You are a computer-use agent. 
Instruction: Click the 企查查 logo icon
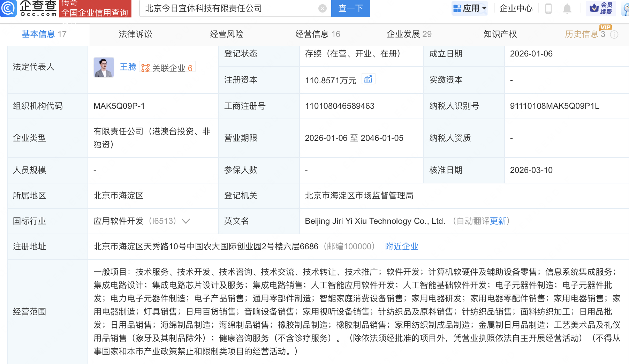(9, 9)
